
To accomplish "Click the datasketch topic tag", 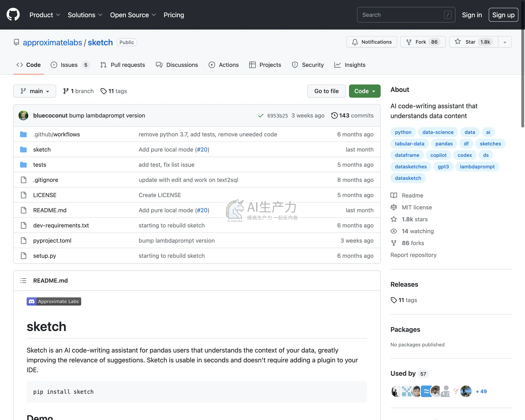I will (408, 178).
